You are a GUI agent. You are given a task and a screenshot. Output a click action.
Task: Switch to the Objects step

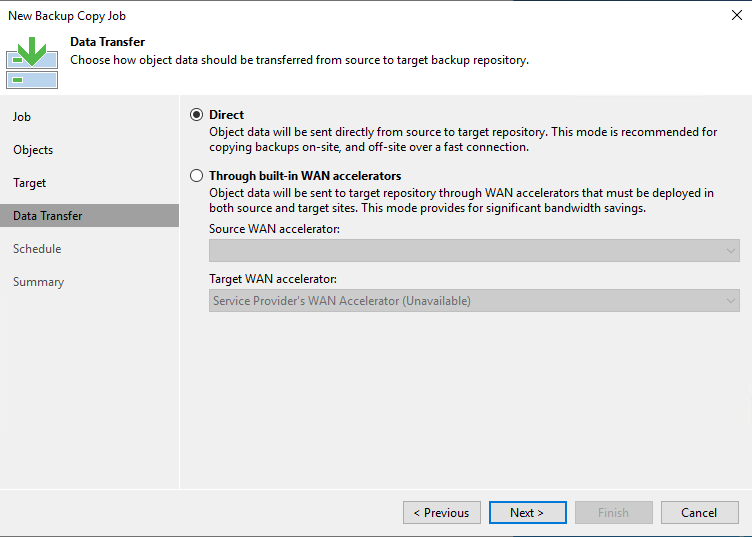coord(33,150)
